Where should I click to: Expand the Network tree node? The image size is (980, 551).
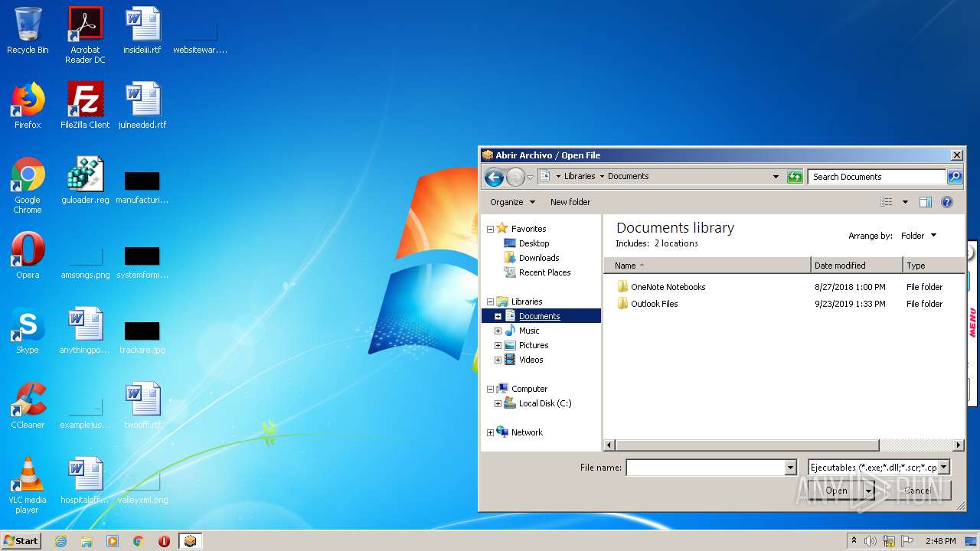tap(490, 432)
